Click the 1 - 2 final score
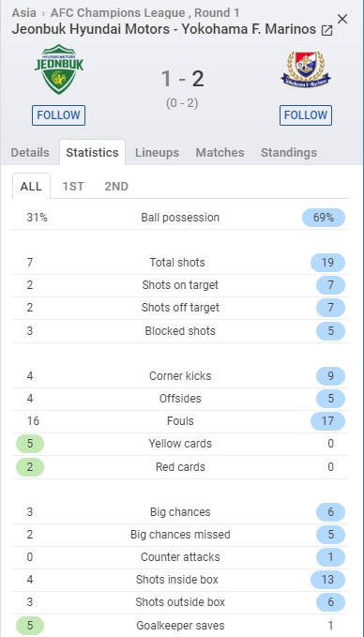 [x=182, y=79]
